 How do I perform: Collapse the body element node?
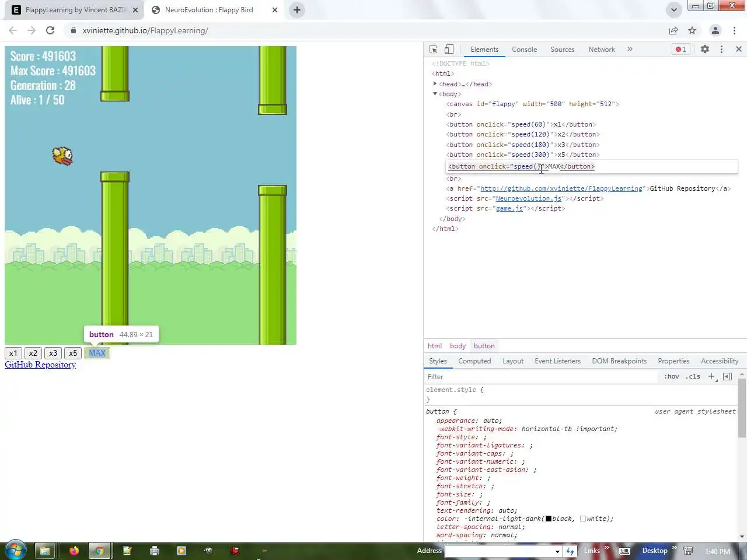tap(435, 94)
